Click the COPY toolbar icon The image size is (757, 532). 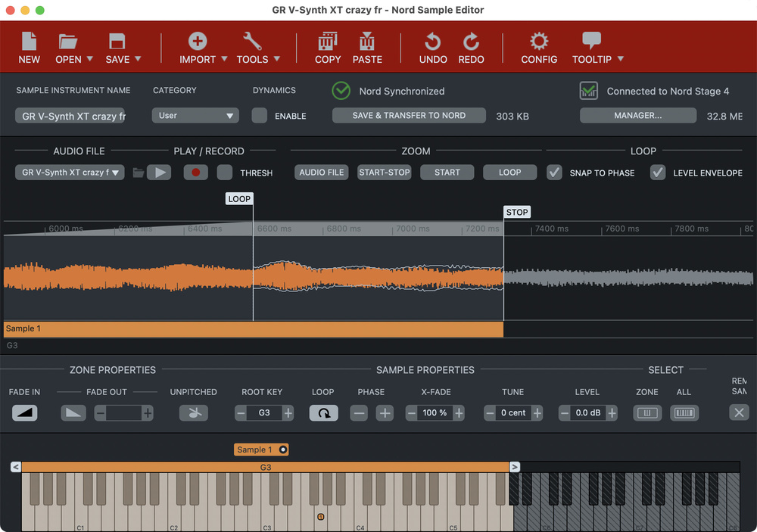[x=328, y=42]
